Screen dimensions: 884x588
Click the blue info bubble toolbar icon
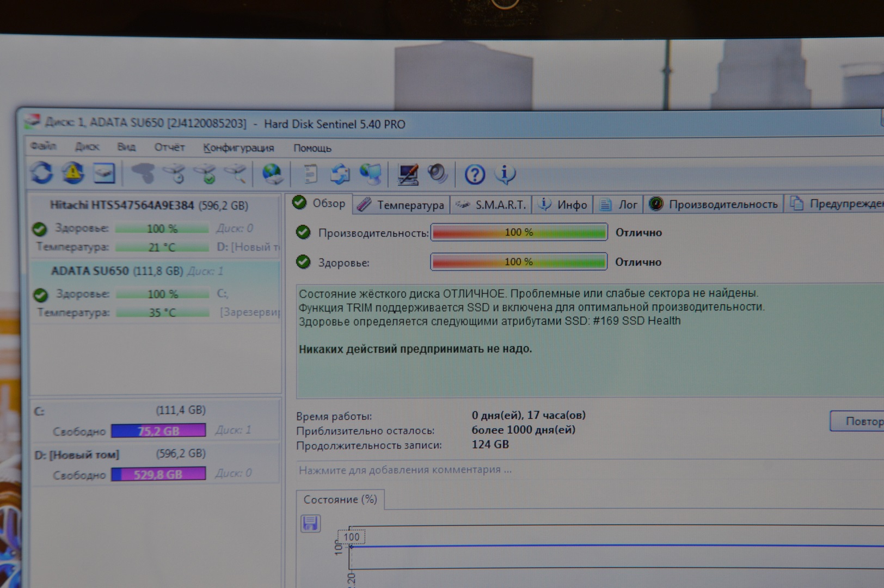505,174
